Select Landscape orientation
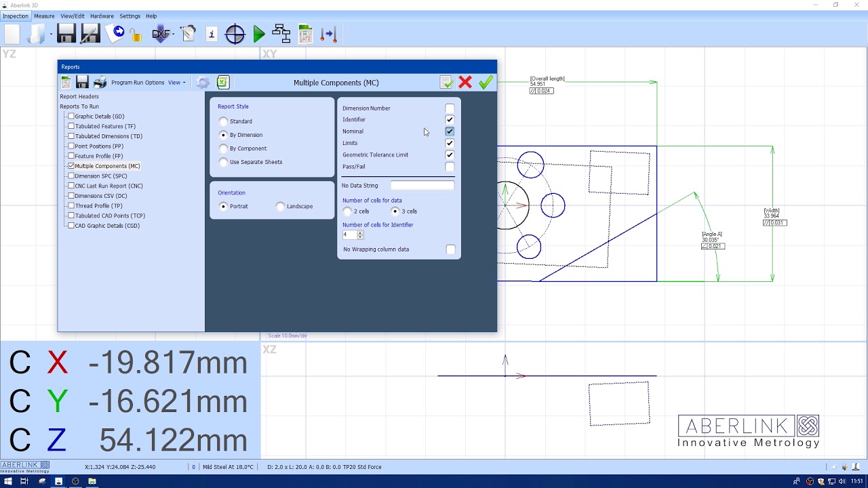Image resolution: width=868 pixels, height=488 pixels. (x=281, y=206)
